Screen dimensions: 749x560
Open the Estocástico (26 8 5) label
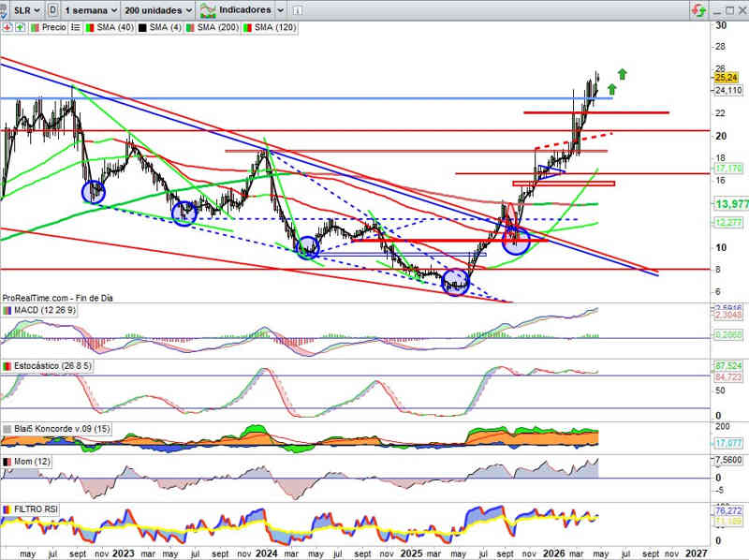(54, 365)
